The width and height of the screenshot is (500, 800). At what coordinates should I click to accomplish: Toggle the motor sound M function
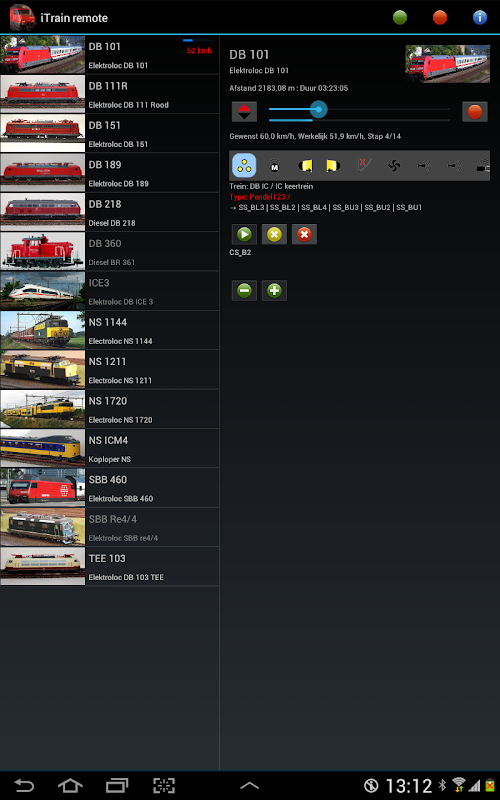click(274, 165)
